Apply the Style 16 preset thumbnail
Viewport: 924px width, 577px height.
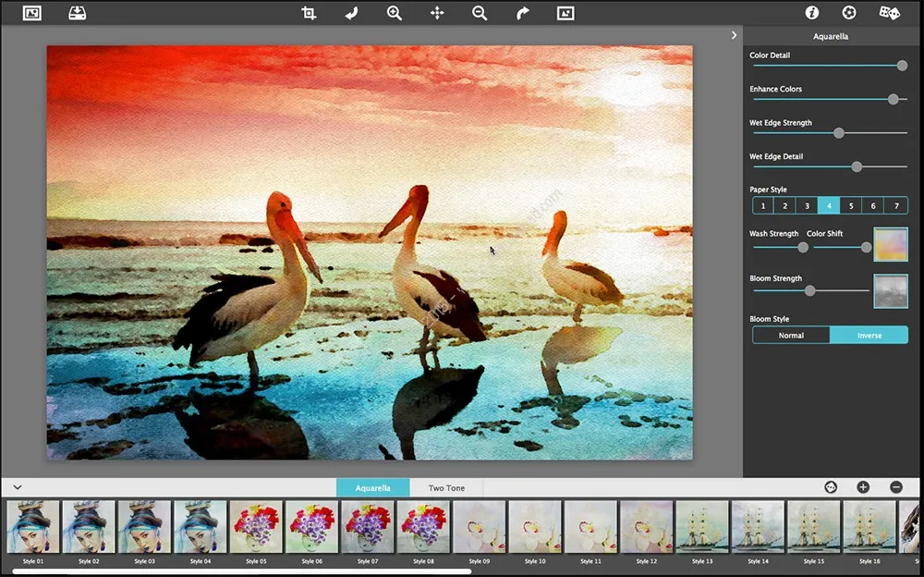click(x=869, y=527)
